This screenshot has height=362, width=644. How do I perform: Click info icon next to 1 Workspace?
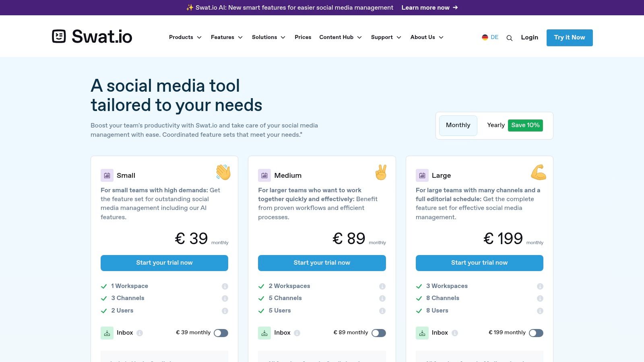(x=225, y=286)
